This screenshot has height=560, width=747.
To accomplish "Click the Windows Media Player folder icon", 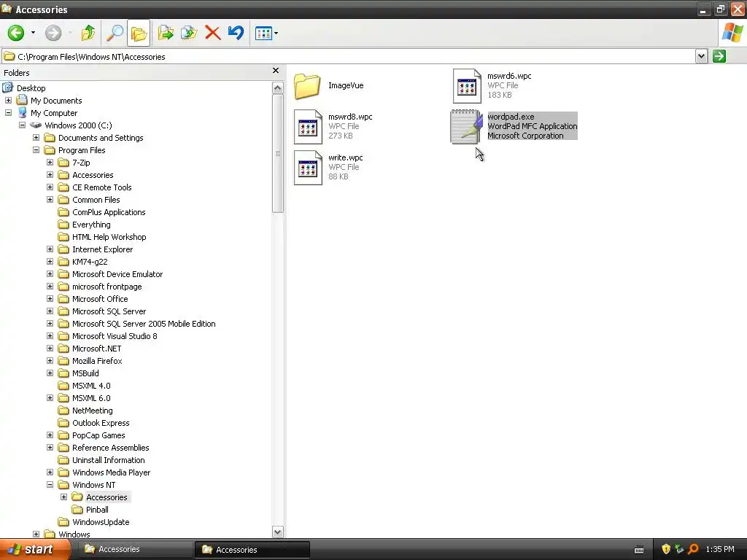I will tap(63, 472).
